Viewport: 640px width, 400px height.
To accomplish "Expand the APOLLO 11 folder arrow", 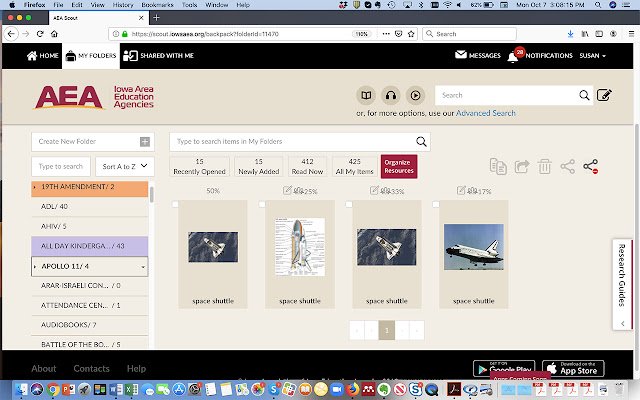I will (x=35, y=267).
